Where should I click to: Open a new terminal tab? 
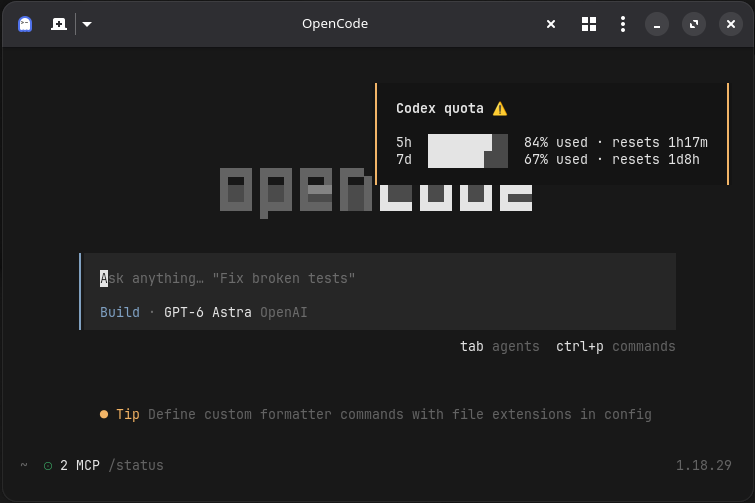tap(59, 24)
